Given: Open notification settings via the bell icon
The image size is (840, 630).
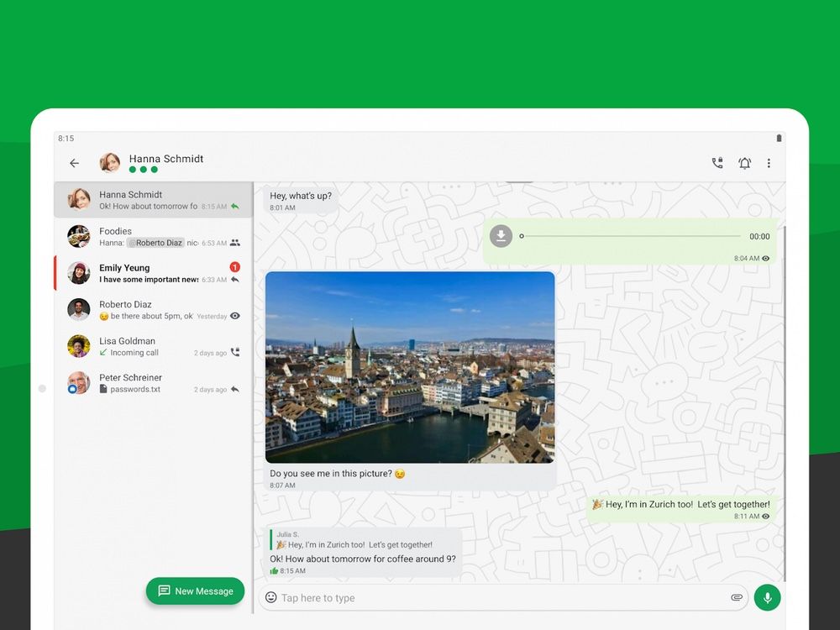Looking at the screenshot, I should pyautogui.click(x=744, y=163).
